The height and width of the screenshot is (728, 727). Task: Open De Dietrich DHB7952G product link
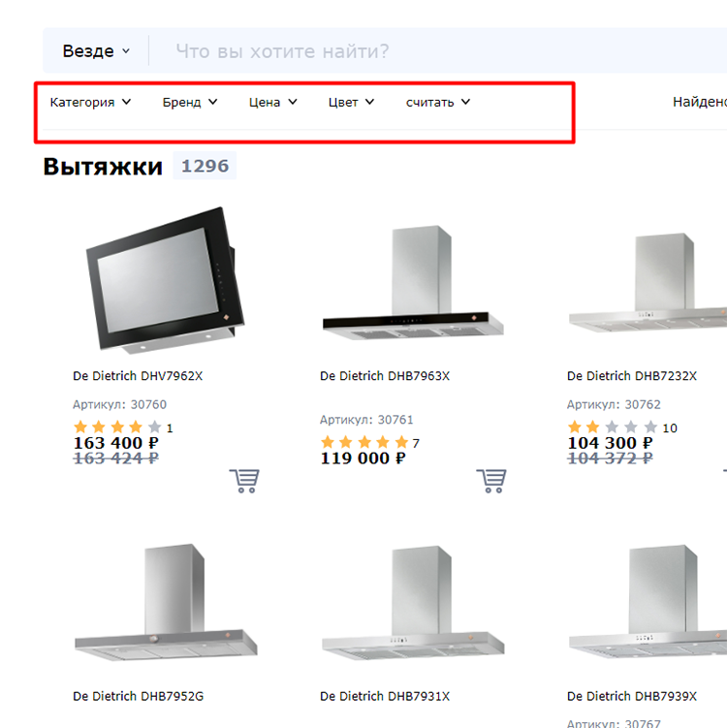(139, 696)
